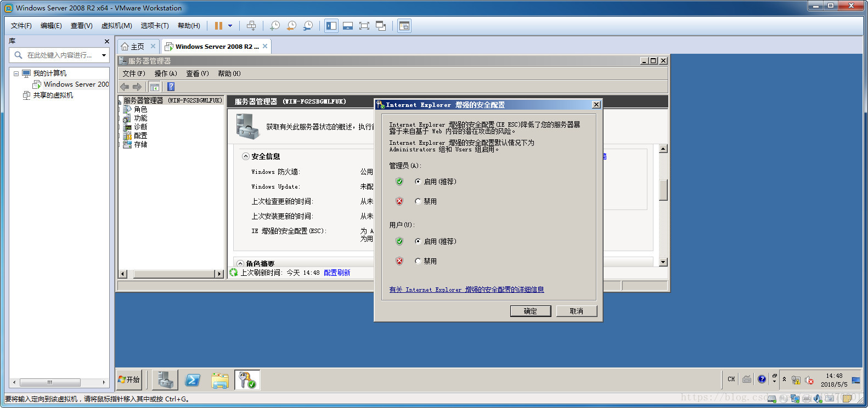This screenshot has width=868, height=408.
Task: Open the 虚拟机(M) menu
Action: click(116, 26)
